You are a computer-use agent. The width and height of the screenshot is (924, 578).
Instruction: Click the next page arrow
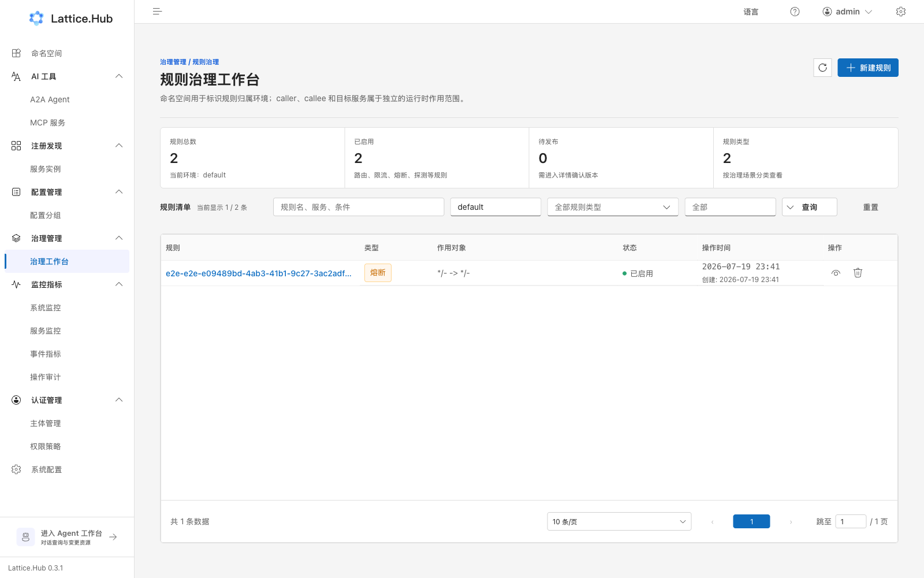(791, 522)
